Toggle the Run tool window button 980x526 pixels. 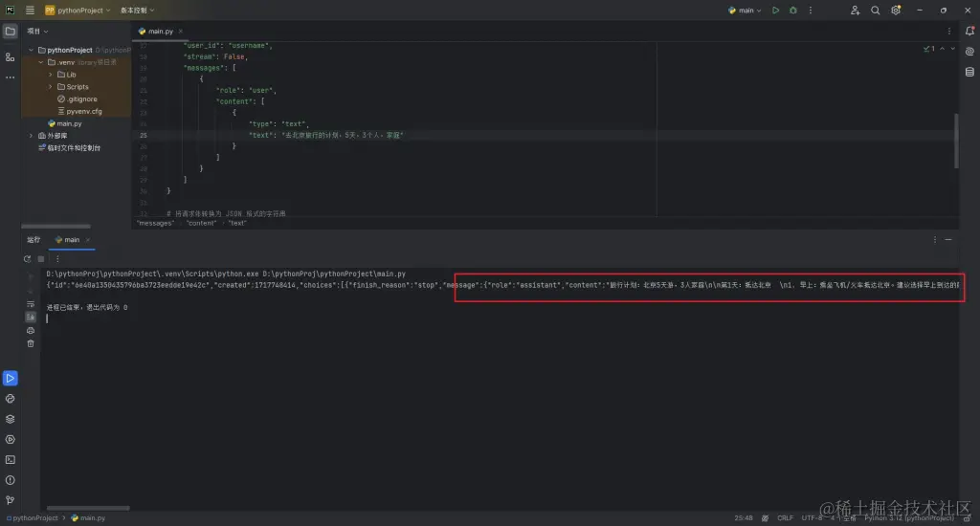pyautogui.click(x=10, y=378)
